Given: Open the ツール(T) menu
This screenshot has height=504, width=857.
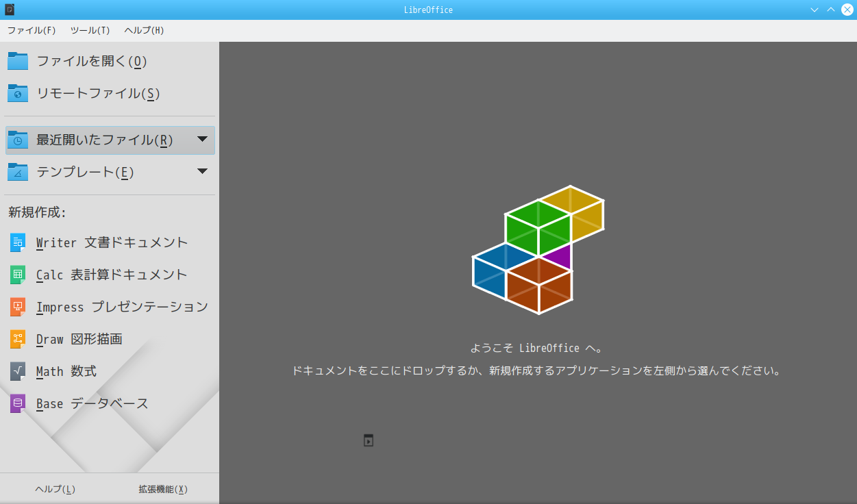Looking at the screenshot, I should click(x=90, y=30).
